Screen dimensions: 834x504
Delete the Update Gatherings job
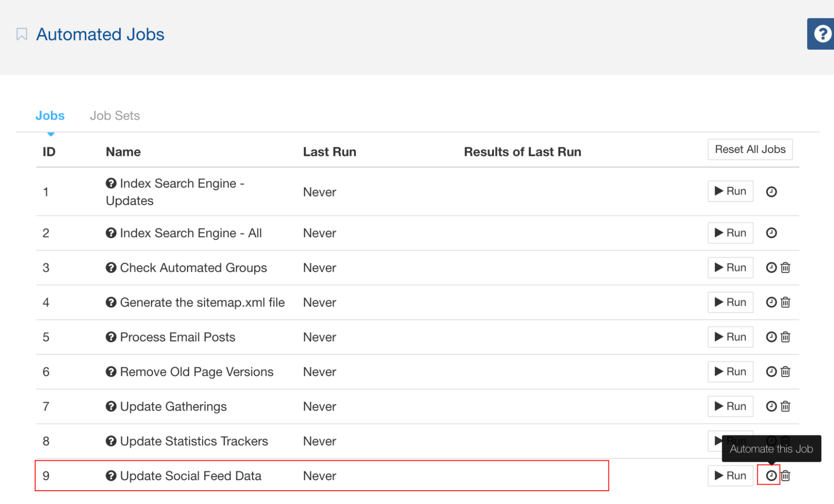(x=786, y=406)
